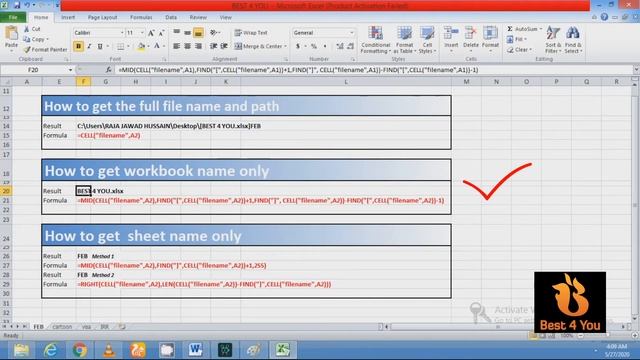Viewport: 640px width, 360px height.
Task: Apply accounting dollar number format
Action: point(298,46)
